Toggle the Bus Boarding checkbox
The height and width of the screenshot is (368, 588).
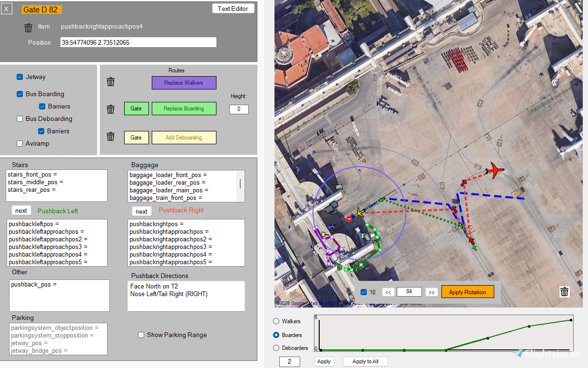tap(20, 94)
